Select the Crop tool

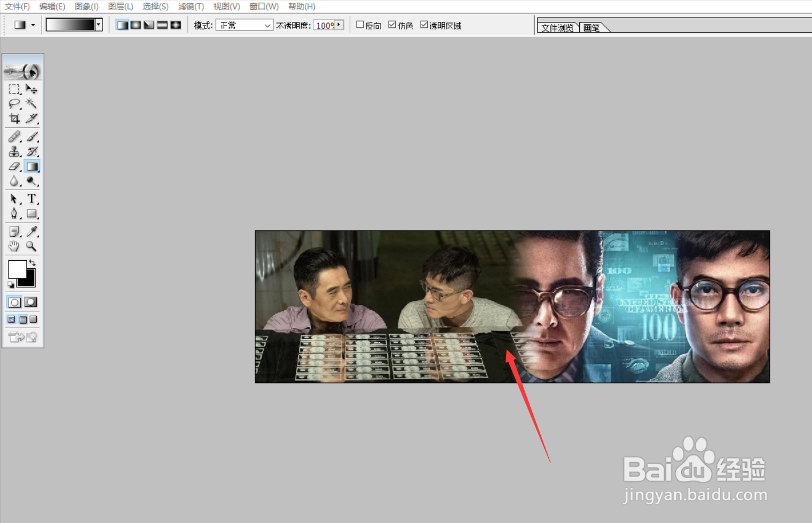(14, 118)
